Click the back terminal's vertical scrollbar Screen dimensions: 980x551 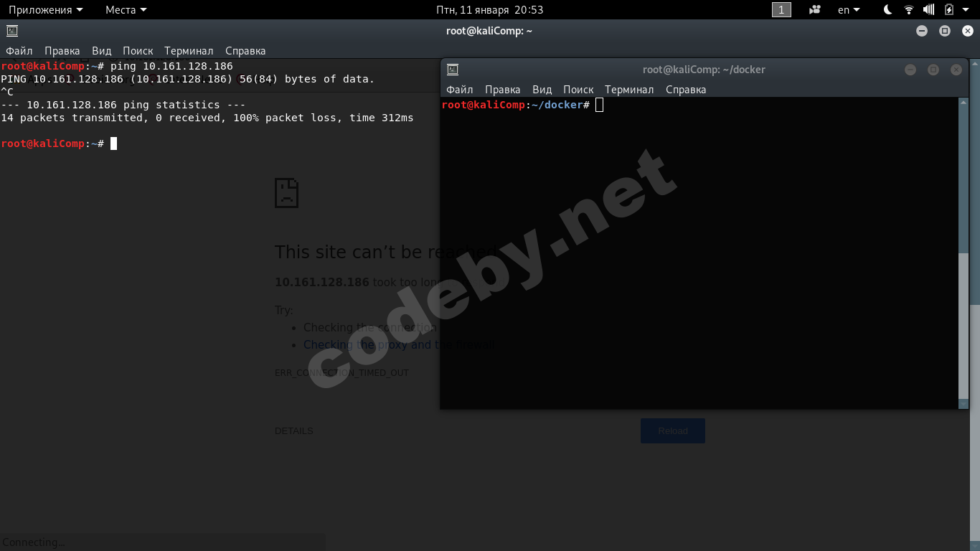[x=975, y=305]
